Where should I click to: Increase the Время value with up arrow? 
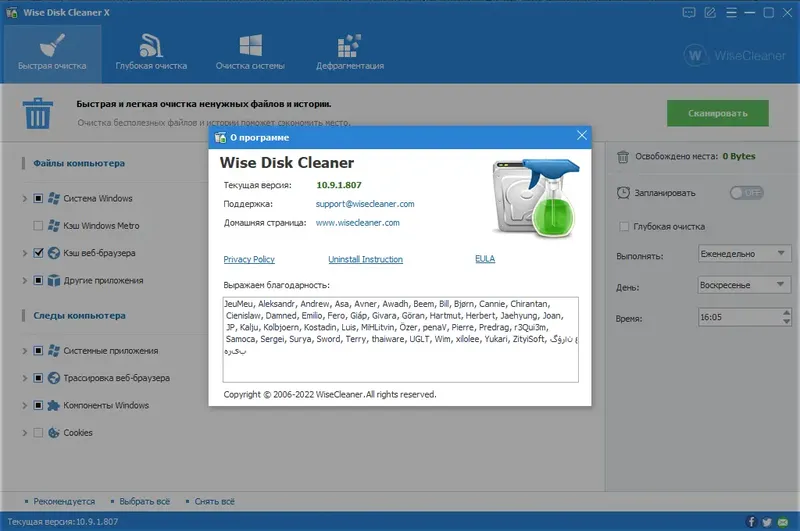786,313
